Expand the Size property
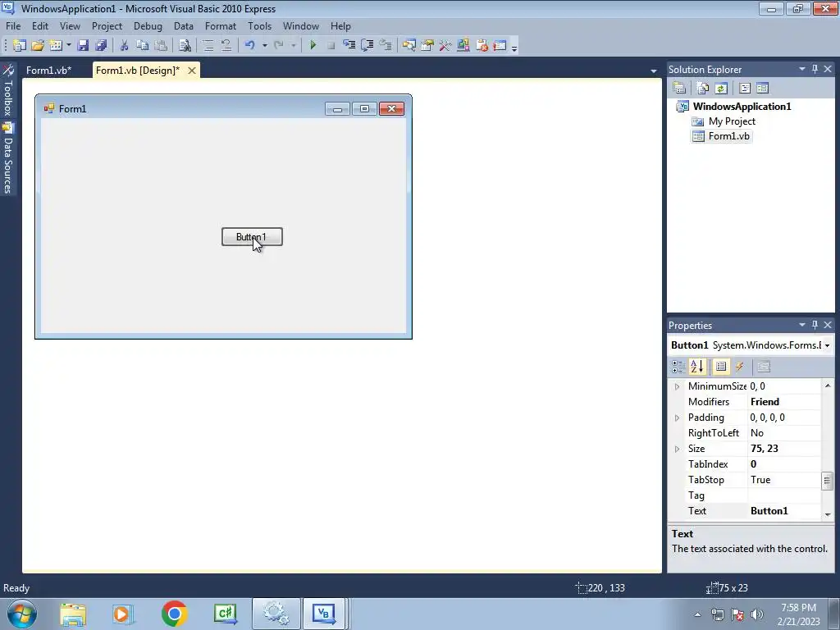Image resolution: width=840 pixels, height=630 pixels. [677, 449]
